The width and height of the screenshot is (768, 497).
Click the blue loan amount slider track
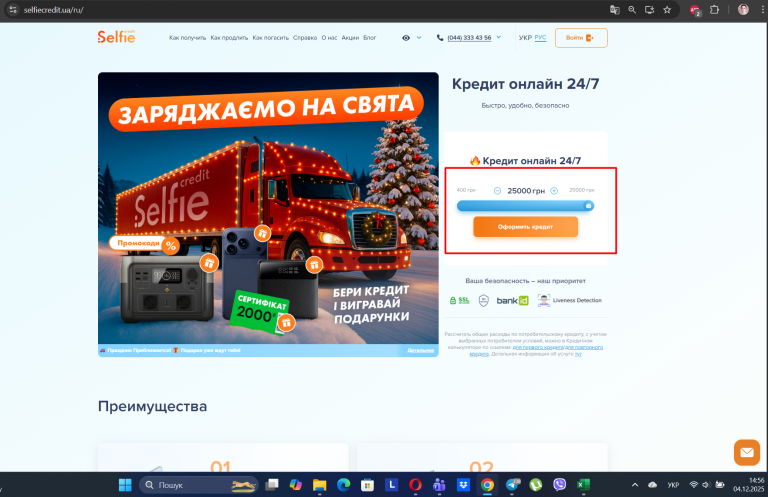525,206
